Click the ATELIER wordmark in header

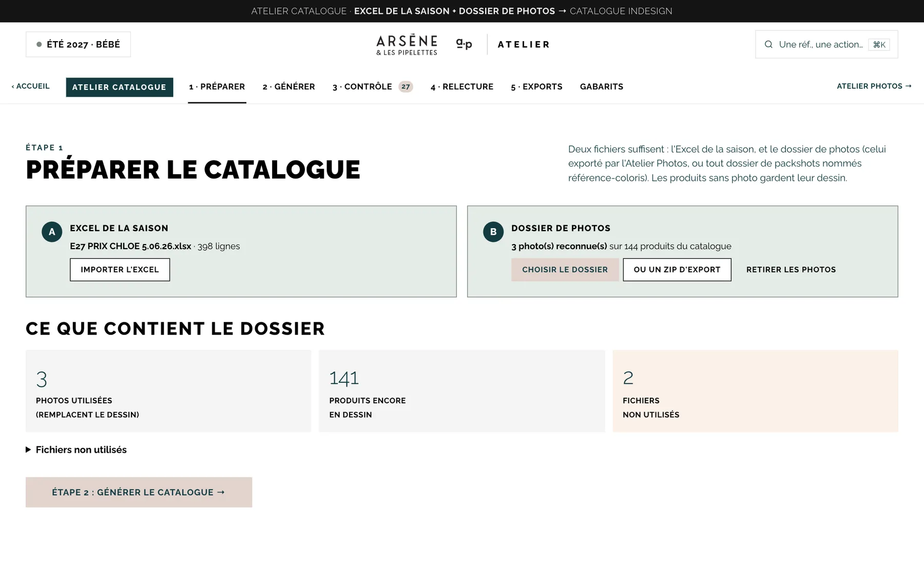524,45
